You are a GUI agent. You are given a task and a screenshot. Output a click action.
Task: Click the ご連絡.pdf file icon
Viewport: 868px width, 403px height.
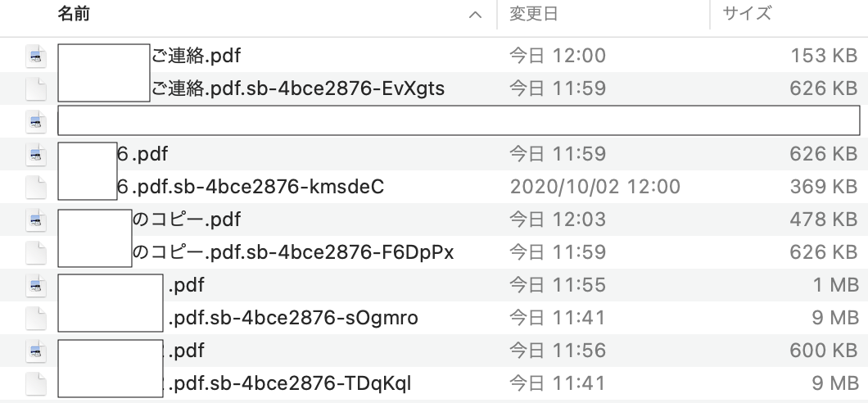[x=37, y=57]
